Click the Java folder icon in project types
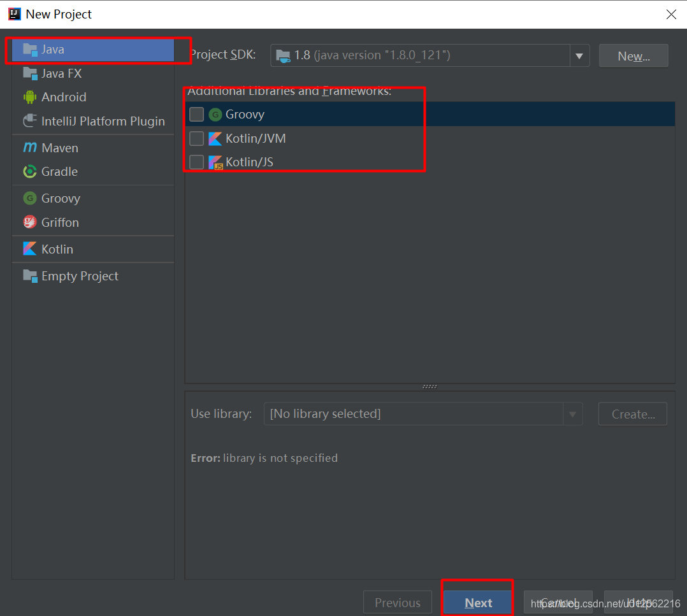 point(30,50)
